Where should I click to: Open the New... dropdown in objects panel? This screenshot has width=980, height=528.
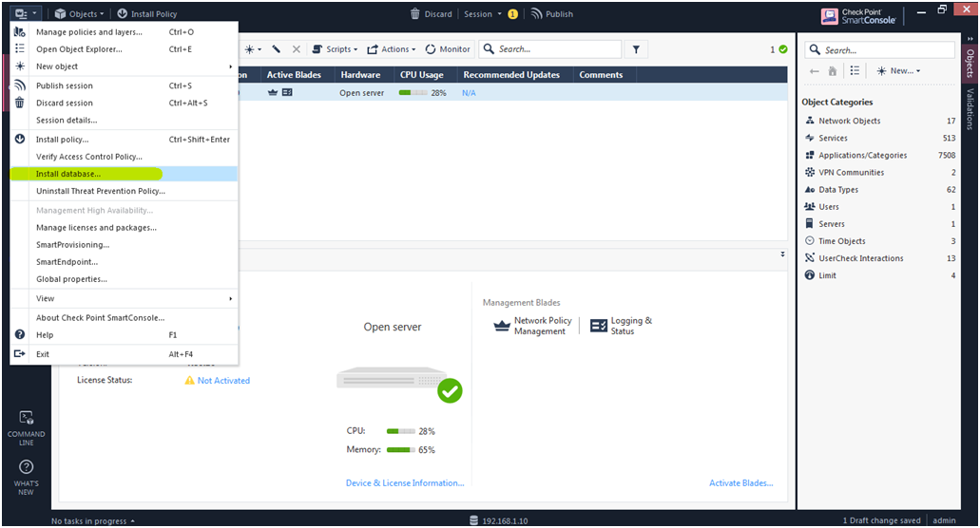899,71
